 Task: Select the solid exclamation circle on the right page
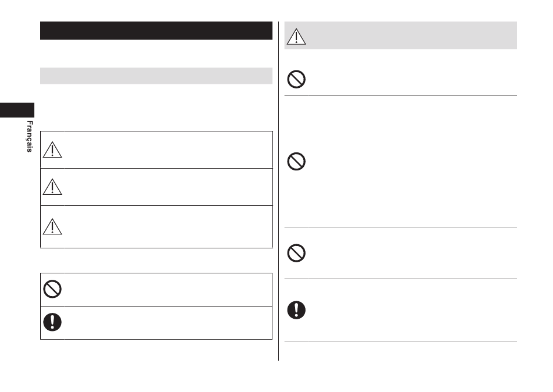click(x=296, y=310)
